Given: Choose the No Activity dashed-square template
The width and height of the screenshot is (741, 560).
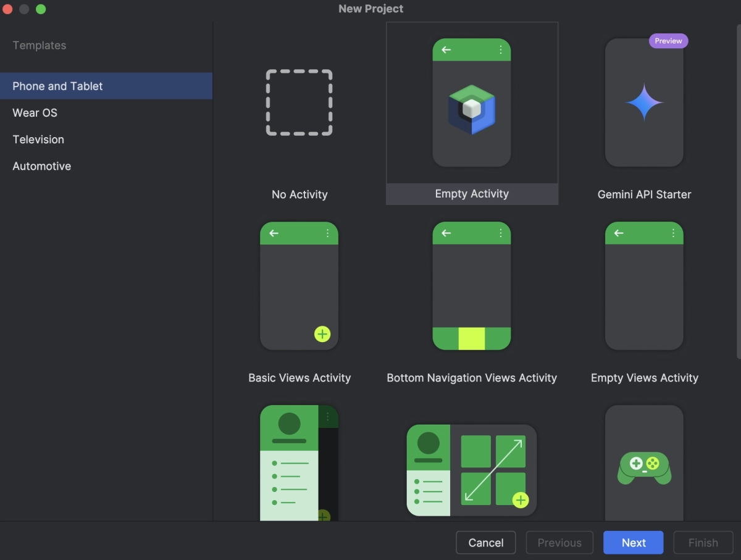Looking at the screenshot, I should pyautogui.click(x=299, y=102).
